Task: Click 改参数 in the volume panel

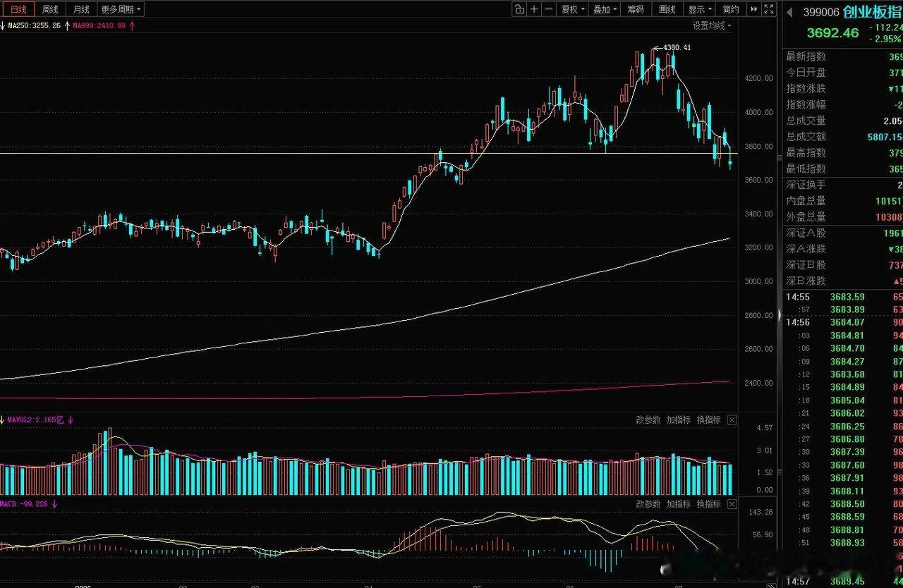Action: click(648, 420)
